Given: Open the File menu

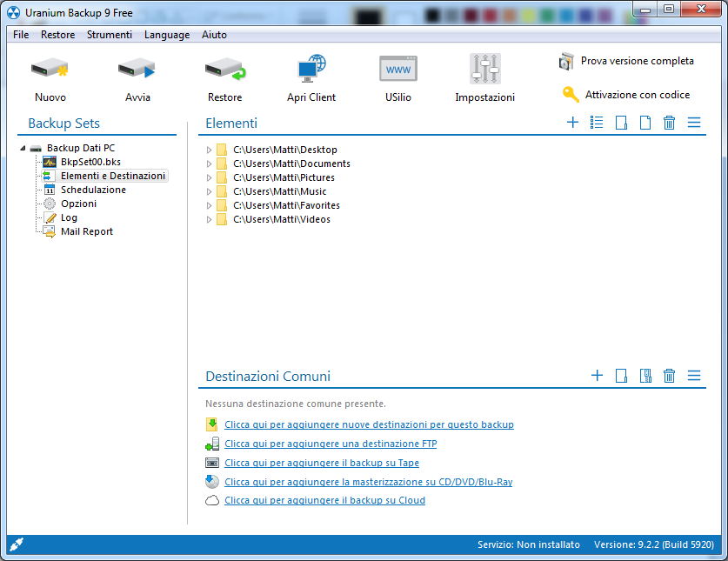Looking at the screenshot, I should (x=21, y=35).
